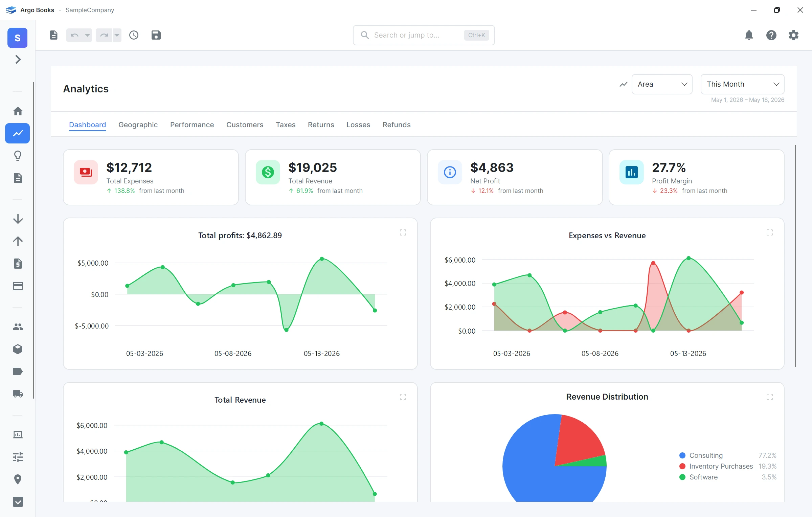Switch to the Dashboard tab

click(87, 125)
